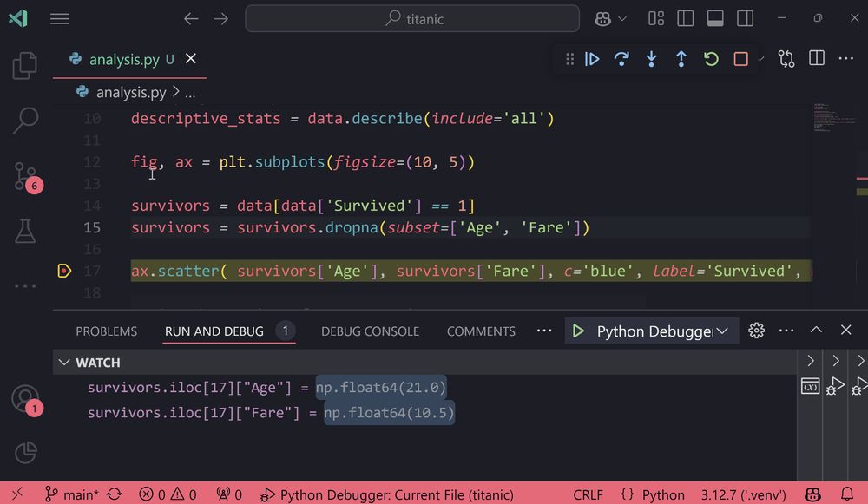Step out of the function
The image size is (868, 504).
pos(681,59)
